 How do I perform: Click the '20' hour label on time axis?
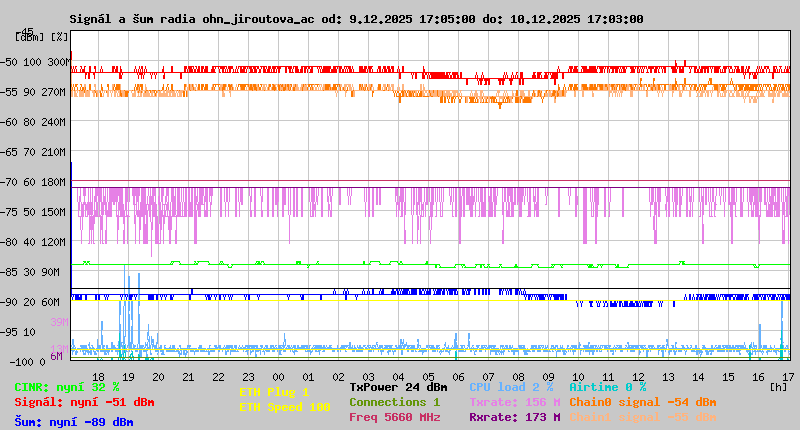(159, 377)
